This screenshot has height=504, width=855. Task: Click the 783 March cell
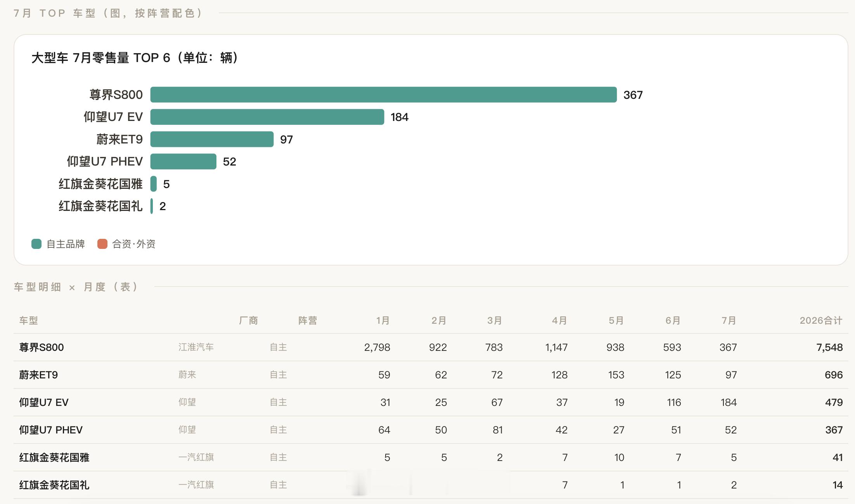pos(494,347)
